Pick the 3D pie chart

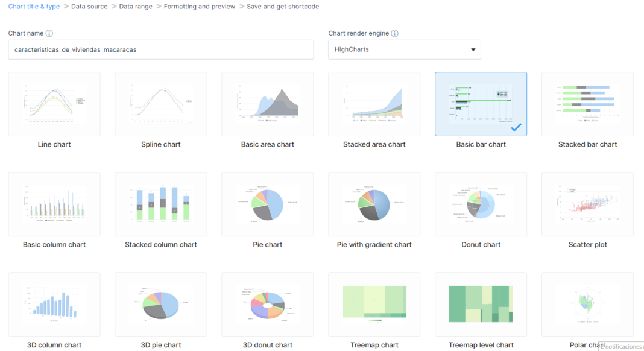pyautogui.click(x=160, y=304)
